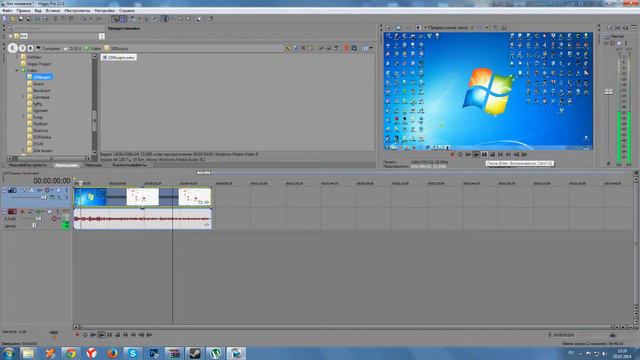This screenshot has height=360, width=640.
Task: Go forward in the explorer pane
Action: point(22,48)
